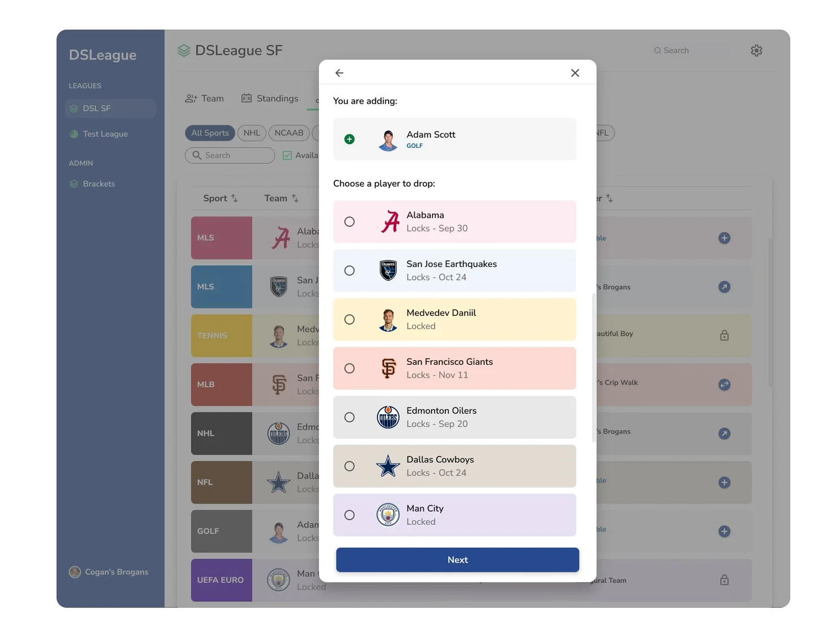The height and width of the screenshot is (644, 833).
Task: Open the Standings tab
Action: (x=270, y=98)
